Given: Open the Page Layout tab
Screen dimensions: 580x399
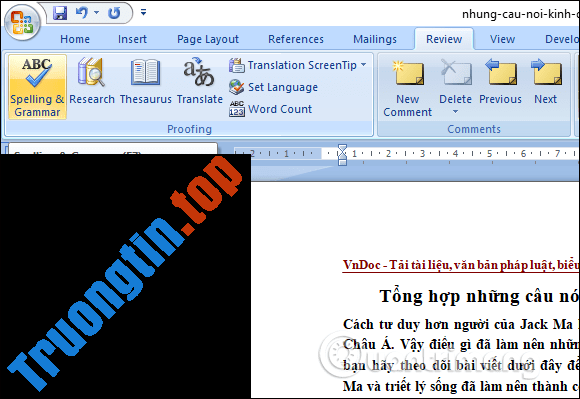Looking at the screenshot, I should 208,39.
